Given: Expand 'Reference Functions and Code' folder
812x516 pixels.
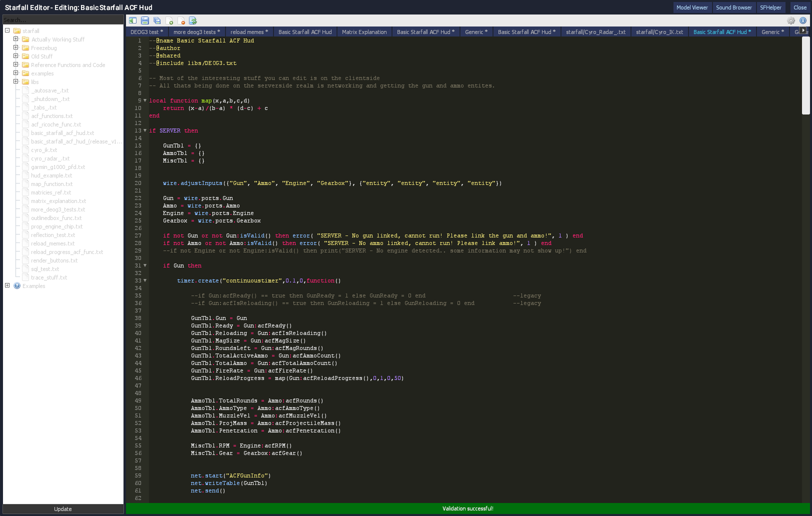Looking at the screenshot, I should point(15,65).
